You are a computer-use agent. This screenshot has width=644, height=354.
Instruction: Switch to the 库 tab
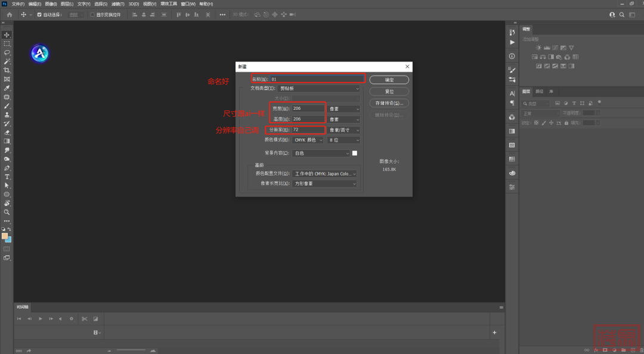(551, 91)
